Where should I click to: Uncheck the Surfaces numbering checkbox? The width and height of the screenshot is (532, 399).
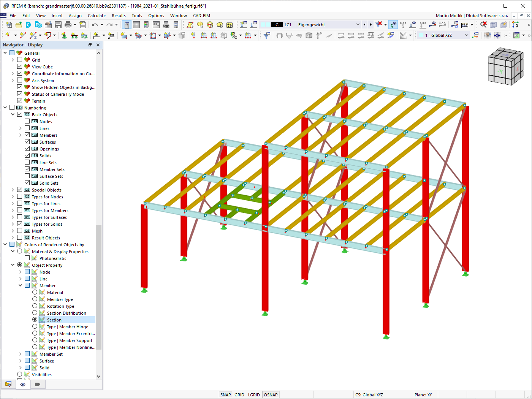[27, 142]
